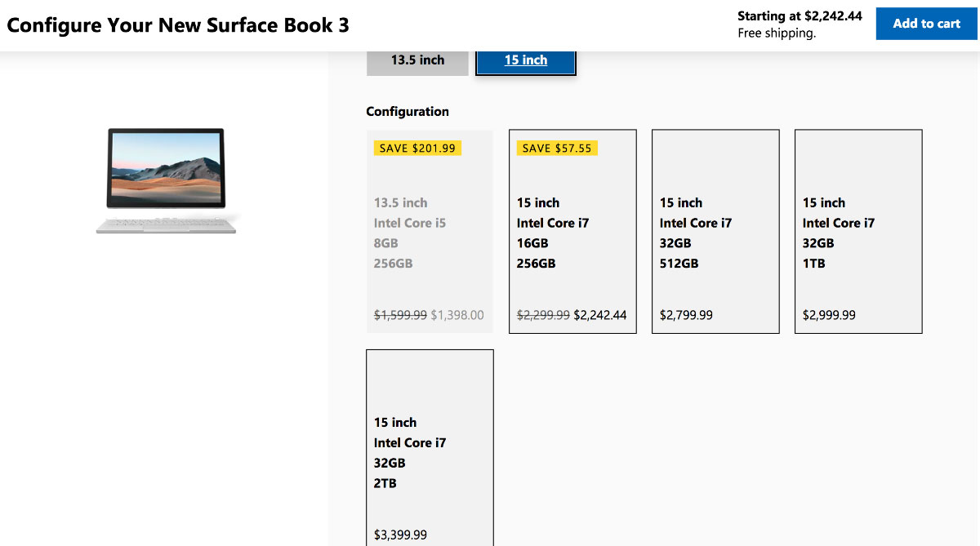Choose 15 inch i7 32GB 512GB configuration
Screen dimensions: 980x546
point(715,232)
